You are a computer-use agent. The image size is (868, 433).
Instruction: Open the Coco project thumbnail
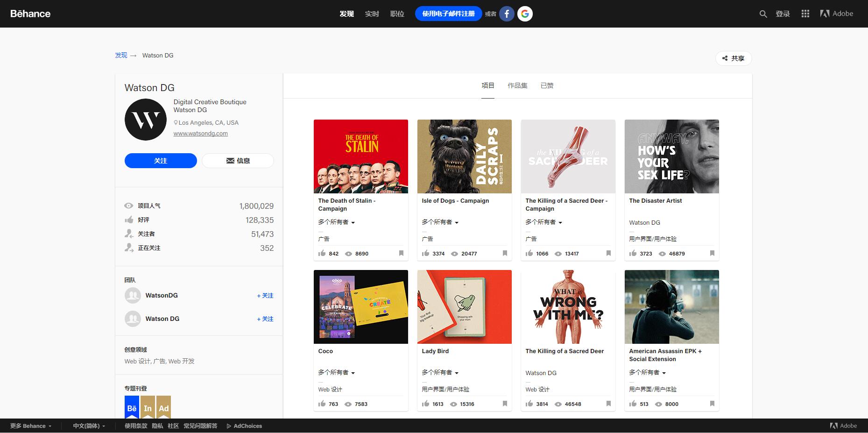(361, 307)
